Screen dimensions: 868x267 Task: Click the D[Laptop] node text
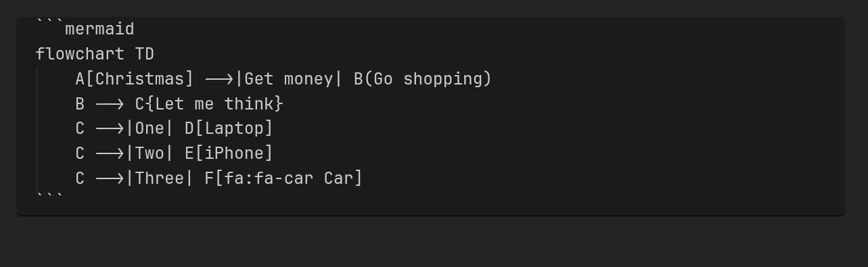(229, 128)
